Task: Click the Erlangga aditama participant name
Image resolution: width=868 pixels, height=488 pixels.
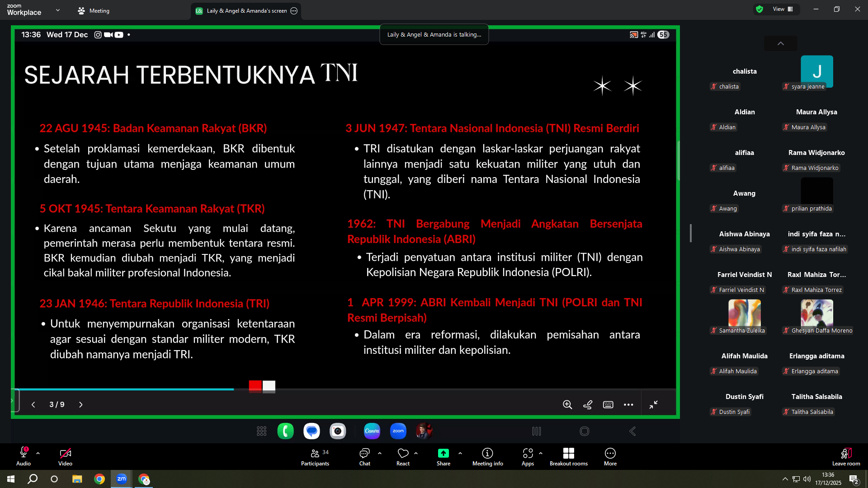Action: tap(816, 356)
